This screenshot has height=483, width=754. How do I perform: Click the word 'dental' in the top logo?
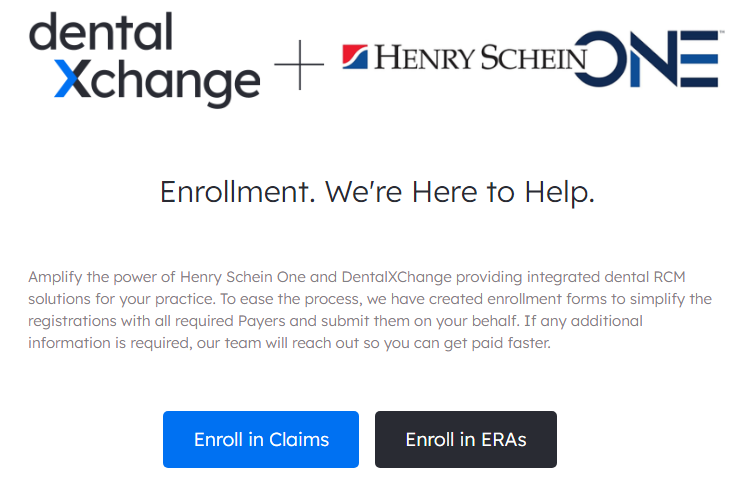point(101,32)
